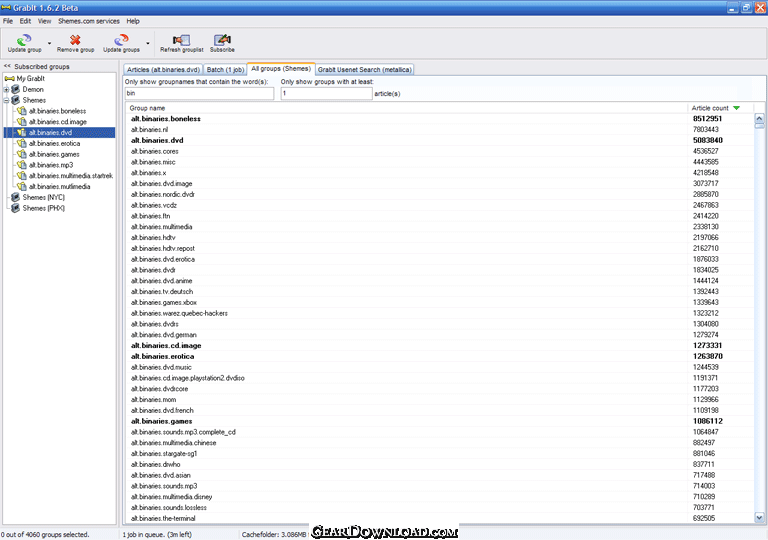The width and height of the screenshot is (768, 540).
Task: Select alt.binaries.sounds.mp3.complete_cd row
Action: [x=439, y=432]
